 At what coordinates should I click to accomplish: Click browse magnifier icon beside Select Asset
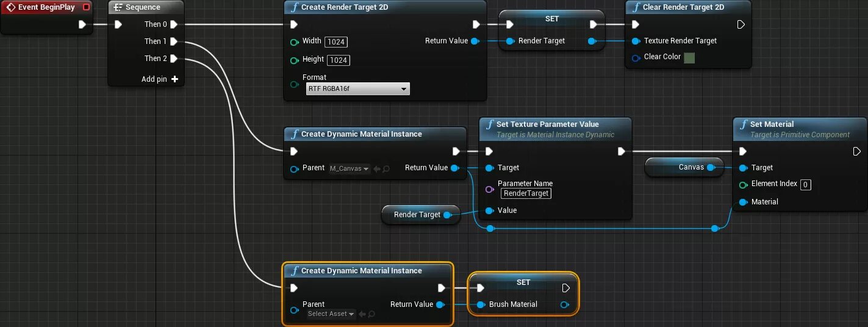pyautogui.click(x=371, y=314)
